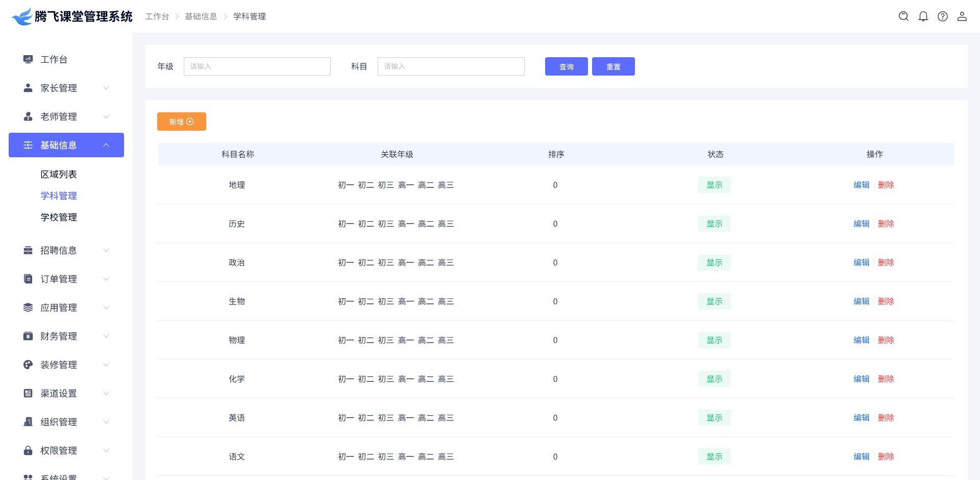
Task: Click the help question mark icon
Action: tap(943, 16)
